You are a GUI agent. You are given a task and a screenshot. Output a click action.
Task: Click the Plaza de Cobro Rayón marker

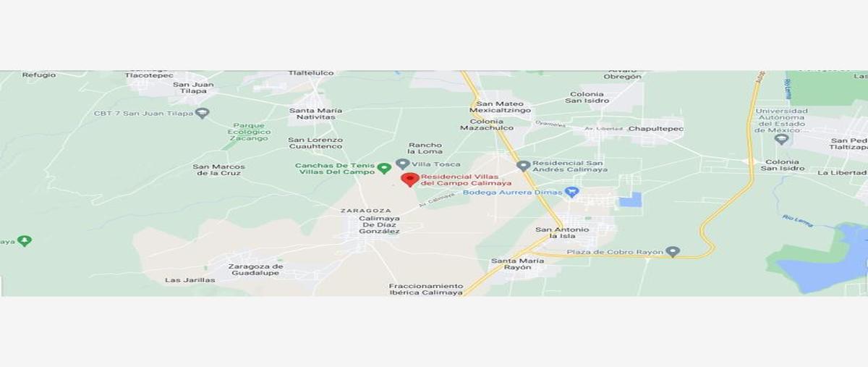pos(673,252)
